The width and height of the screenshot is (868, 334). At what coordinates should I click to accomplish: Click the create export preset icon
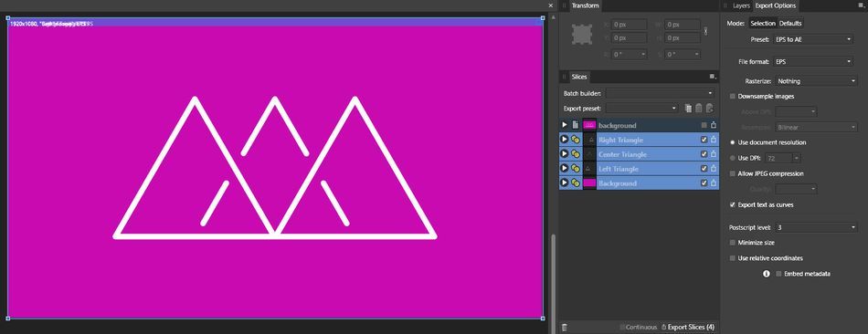point(710,109)
